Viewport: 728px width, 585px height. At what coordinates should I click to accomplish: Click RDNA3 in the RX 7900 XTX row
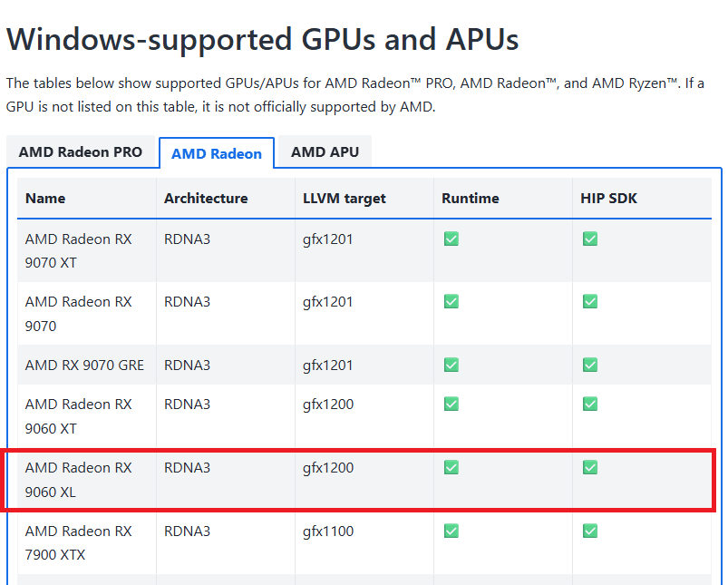click(x=187, y=531)
